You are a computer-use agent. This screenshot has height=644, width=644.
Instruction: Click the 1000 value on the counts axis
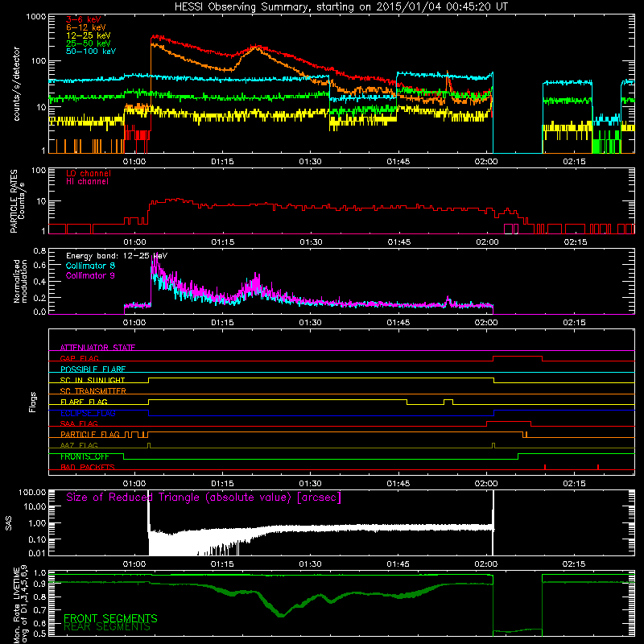pyautogui.click(x=35, y=17)
